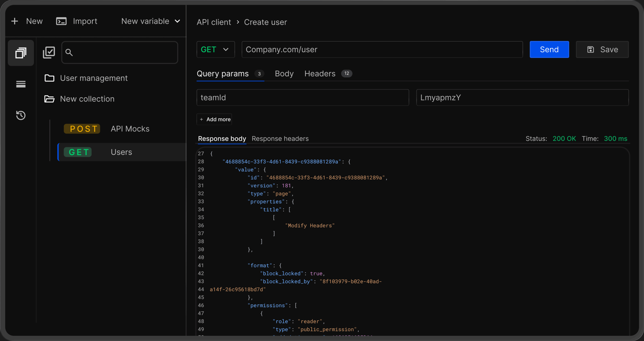Click the plus icon in Add more
This screenshot has width=644, height=341.
202,119
